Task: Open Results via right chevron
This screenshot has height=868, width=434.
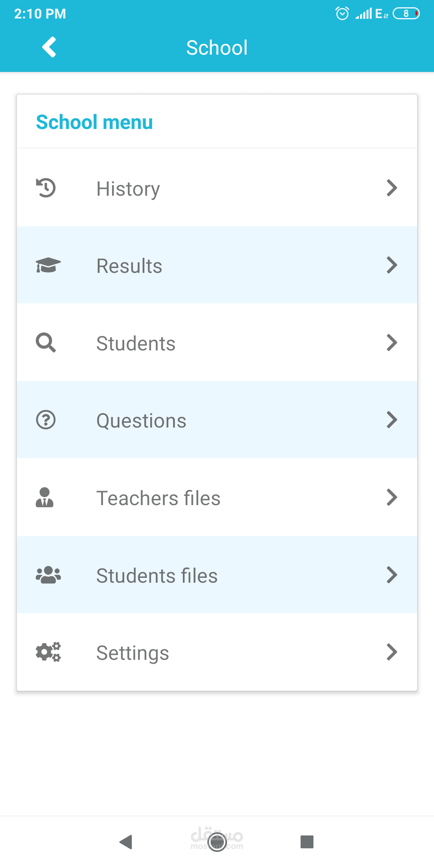Action: click(392, 265)
